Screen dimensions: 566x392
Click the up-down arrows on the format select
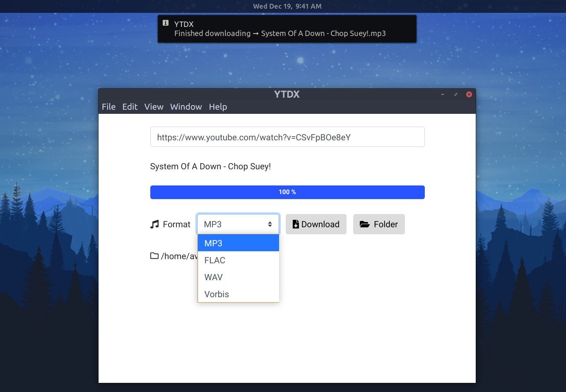(270, 224)
